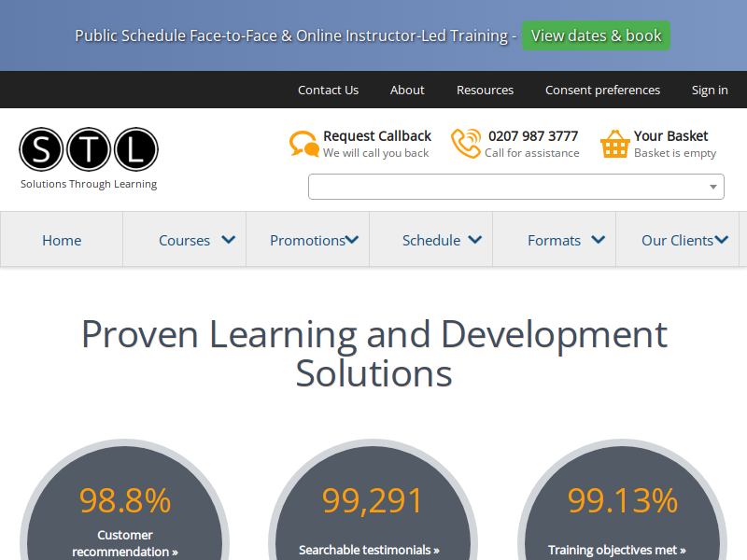The image size is (747, 560).
Task: Click the search box dropdown arrow
Action: point(712,187)
